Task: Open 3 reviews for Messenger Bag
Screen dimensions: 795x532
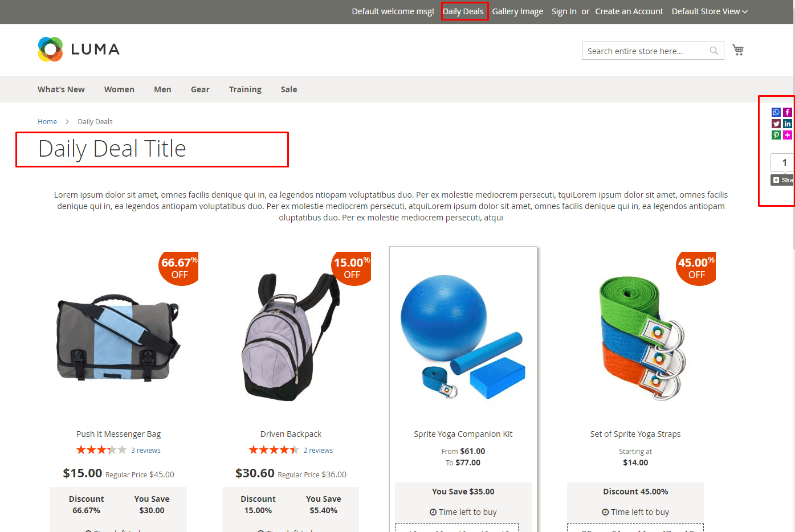Action: (146, 450)
